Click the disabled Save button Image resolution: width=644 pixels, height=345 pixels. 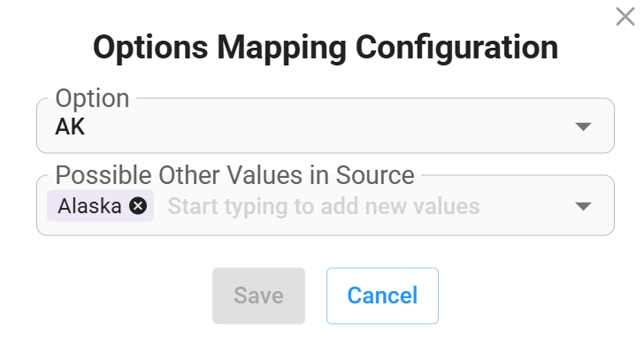pyautogui.click(x=258, y=295)
